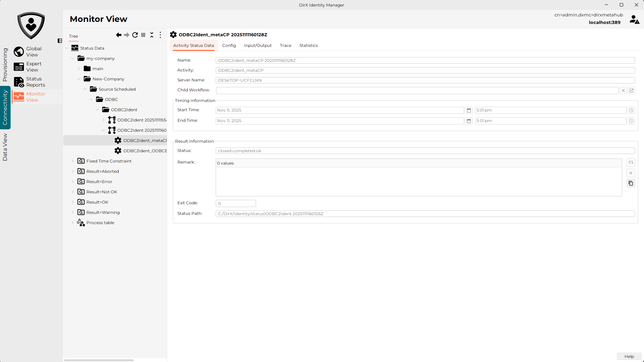Screen dimensions: 644x362
Task: Open the Provisioning side tab
Action: coord(5,64)
